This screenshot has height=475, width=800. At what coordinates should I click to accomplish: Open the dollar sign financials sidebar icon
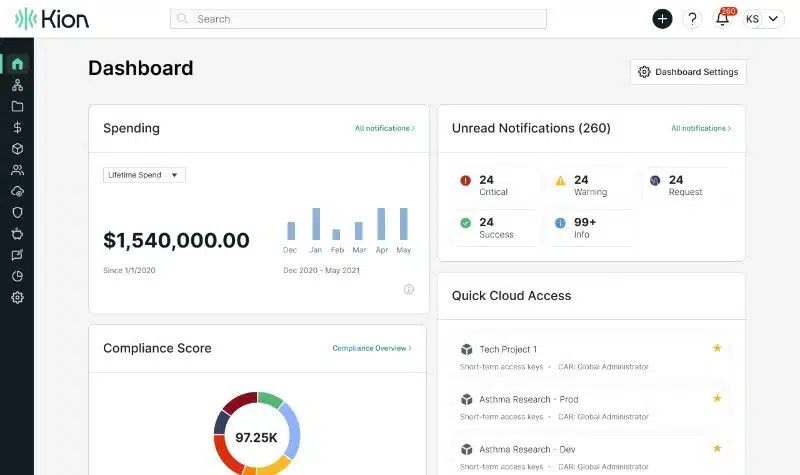17,128
